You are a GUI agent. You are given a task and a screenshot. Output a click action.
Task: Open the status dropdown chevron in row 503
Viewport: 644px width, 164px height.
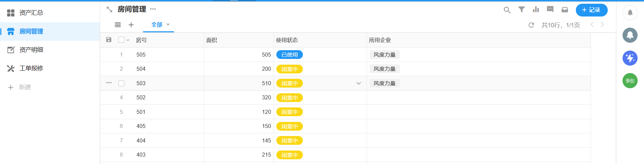359,83
